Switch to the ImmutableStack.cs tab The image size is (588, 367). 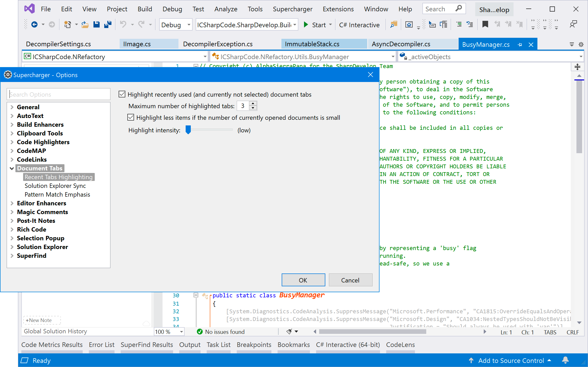point(324,44)
